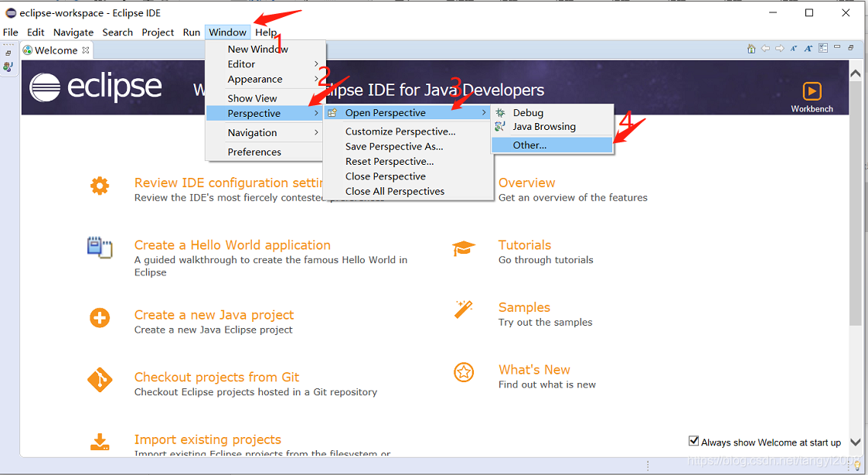This screenshot has width=868, height=475.
Task: Magnify text with the larger A icon
Action: [808, 49]
